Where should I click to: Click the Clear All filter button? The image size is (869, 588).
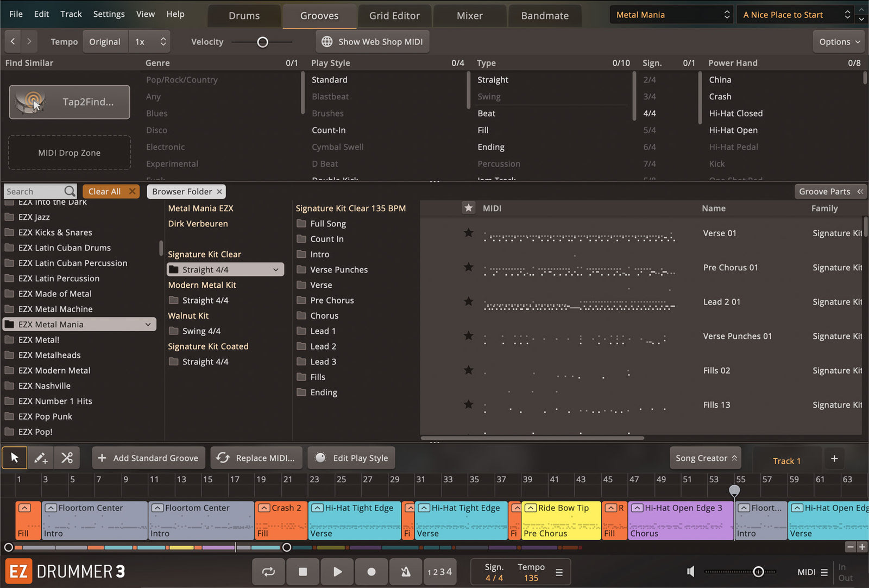[104, 191]
